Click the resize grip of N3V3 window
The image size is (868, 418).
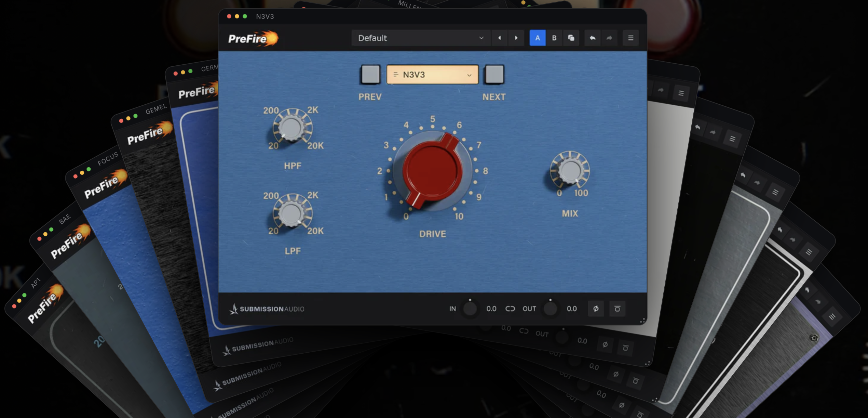pos(642,321)
